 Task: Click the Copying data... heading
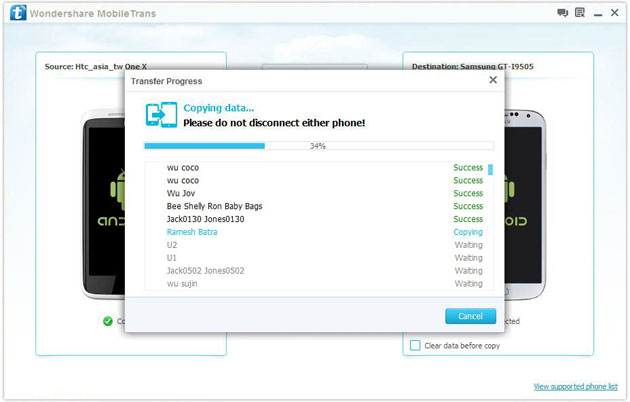click(219, 108)
